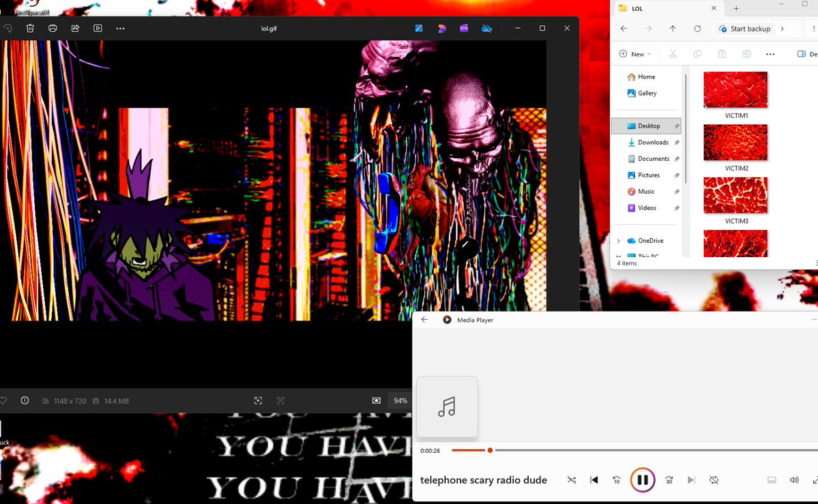Click the seek bar orange thumb
818x504 pixels.
click(490, 450)
